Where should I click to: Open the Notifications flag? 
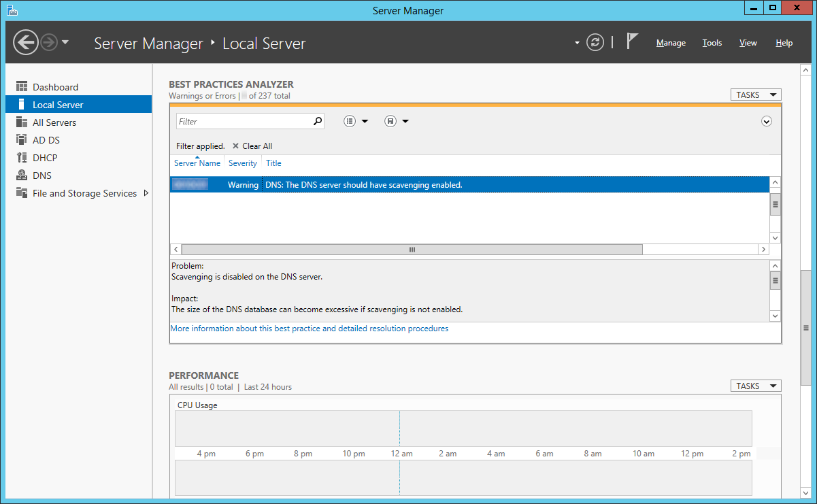click(632, 41)
